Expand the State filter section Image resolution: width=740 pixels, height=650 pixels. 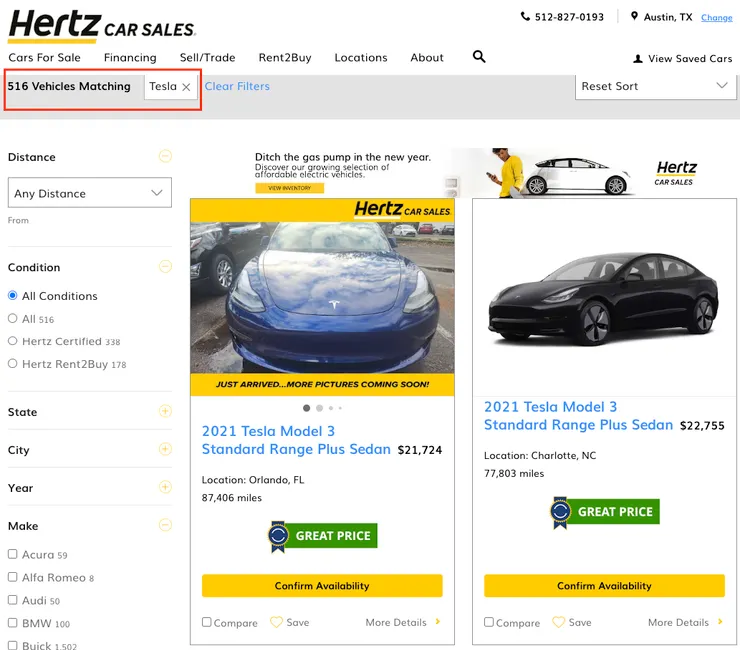tap(165, 411)
